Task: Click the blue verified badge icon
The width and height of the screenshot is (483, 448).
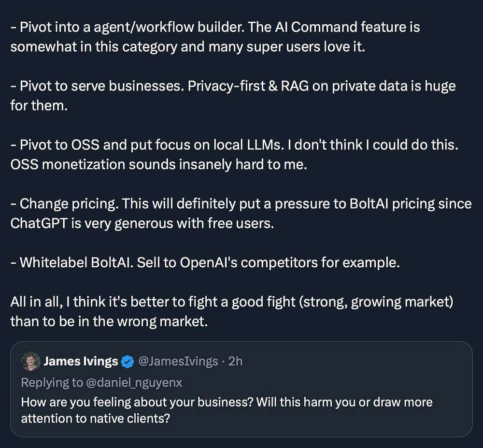Action: pos(128,361)
